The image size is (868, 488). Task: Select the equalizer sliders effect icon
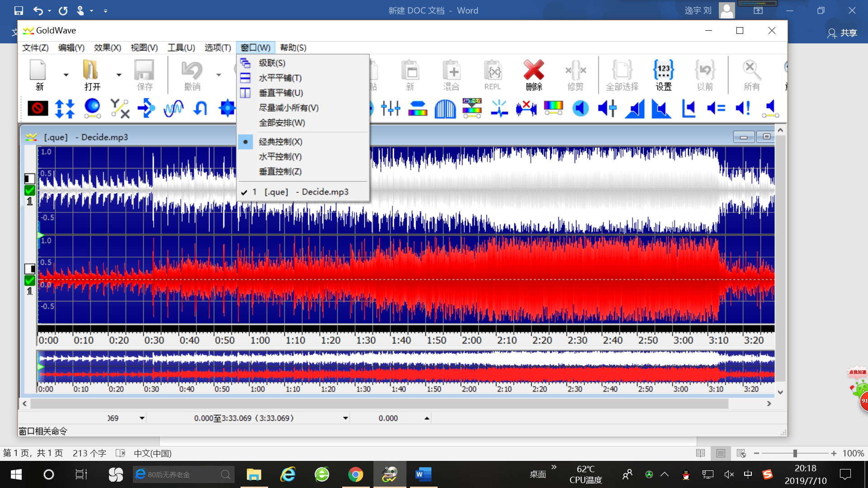[390, 108]
